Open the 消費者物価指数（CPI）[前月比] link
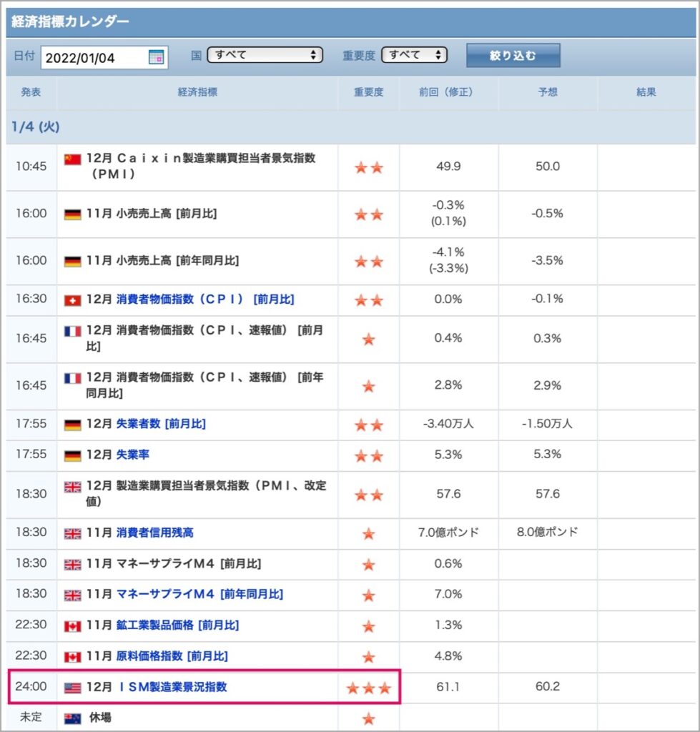 [205, 300]
